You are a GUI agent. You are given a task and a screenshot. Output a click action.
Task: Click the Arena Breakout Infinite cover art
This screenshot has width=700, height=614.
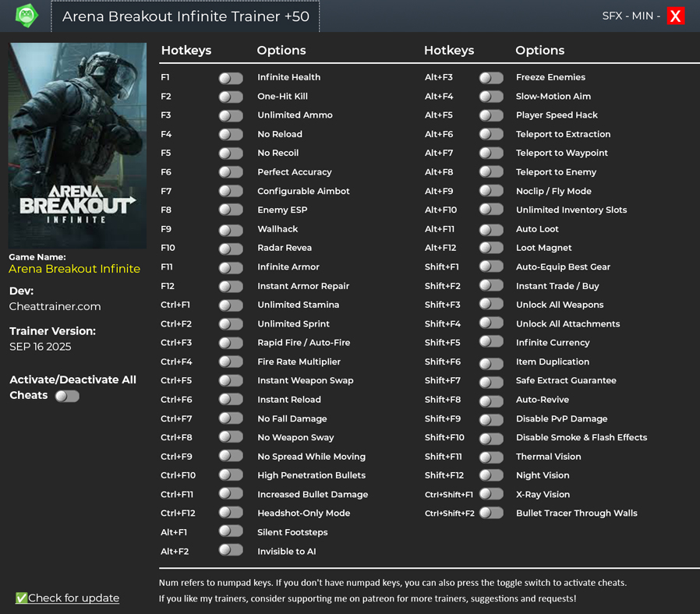[78, 146]
